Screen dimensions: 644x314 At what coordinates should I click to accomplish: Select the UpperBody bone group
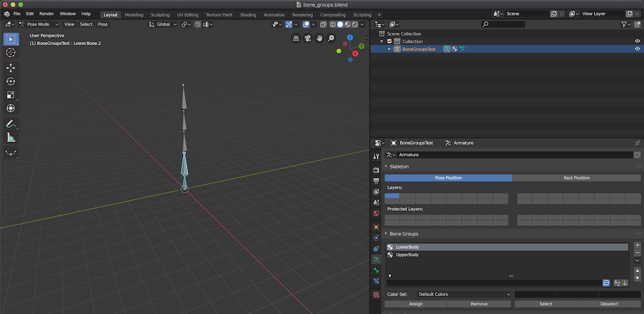pos(407,255)
